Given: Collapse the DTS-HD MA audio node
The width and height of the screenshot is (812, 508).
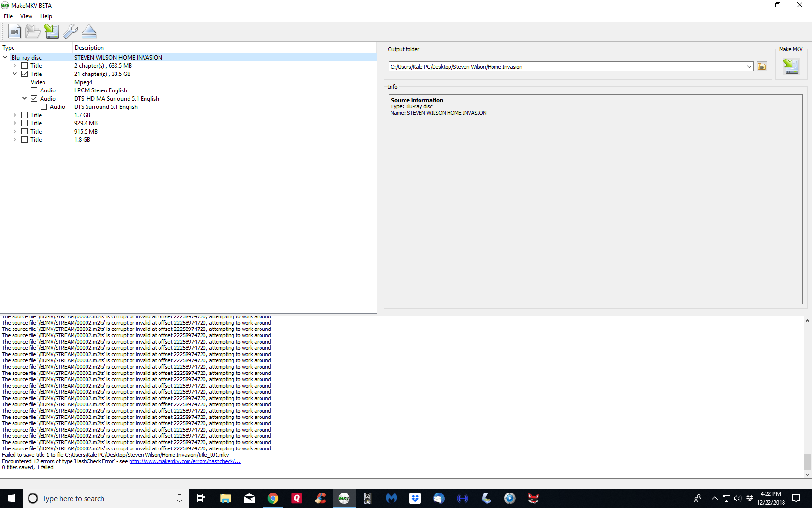Looking at the screenshot, I should [x=25, y=99].
